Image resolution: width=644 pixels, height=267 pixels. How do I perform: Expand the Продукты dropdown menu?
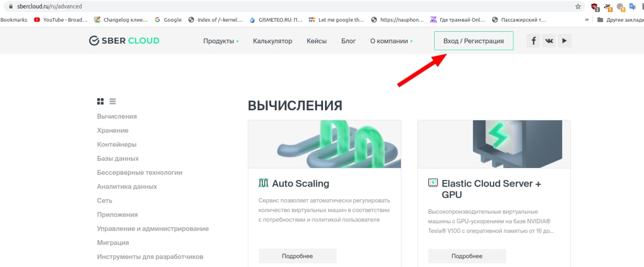tap(221, 41)
